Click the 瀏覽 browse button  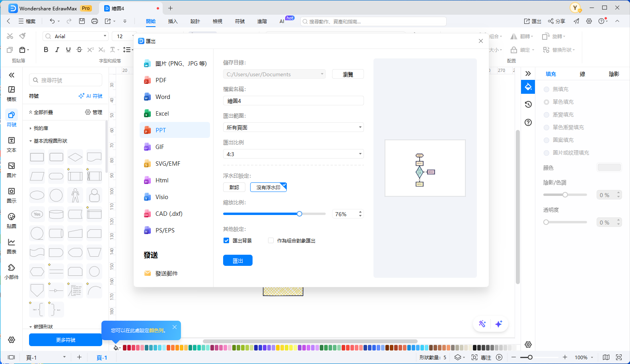[348, 74]
